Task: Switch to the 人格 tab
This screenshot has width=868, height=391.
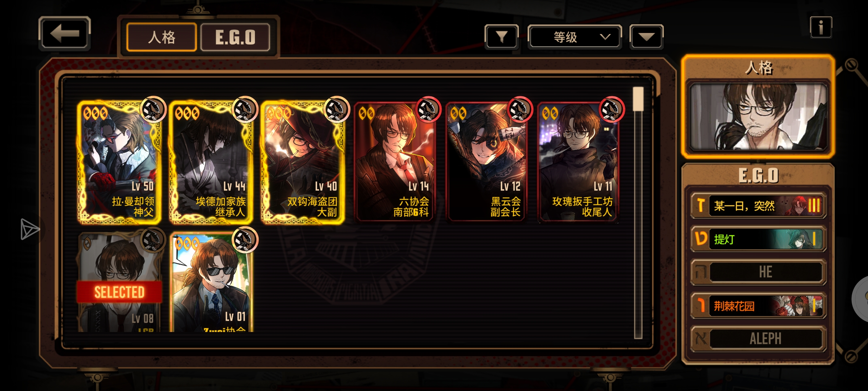Action: click(x=161, y=37)
